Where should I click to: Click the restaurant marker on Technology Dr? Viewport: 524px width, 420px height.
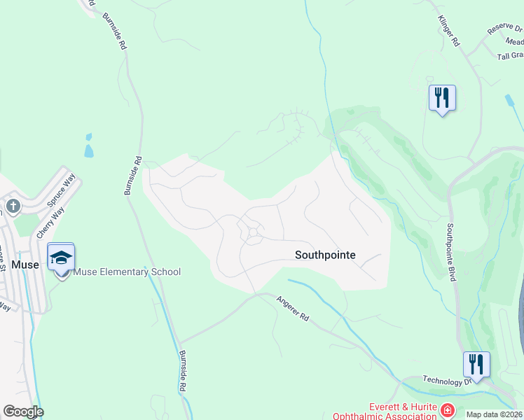pos(476,365)
